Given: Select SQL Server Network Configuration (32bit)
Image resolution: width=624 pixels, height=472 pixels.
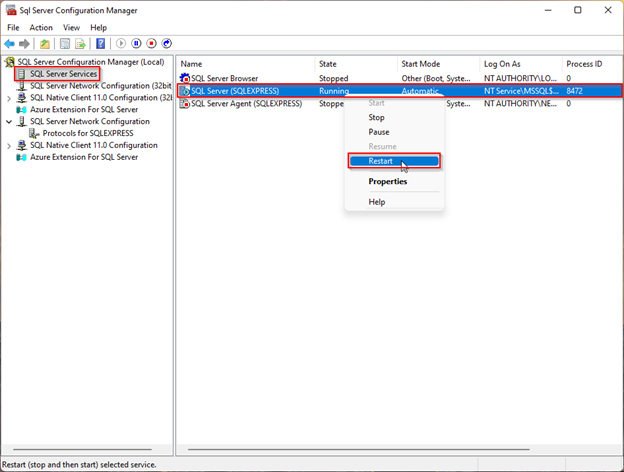Looking at the screenshot, I should click(x=101, y=86).
